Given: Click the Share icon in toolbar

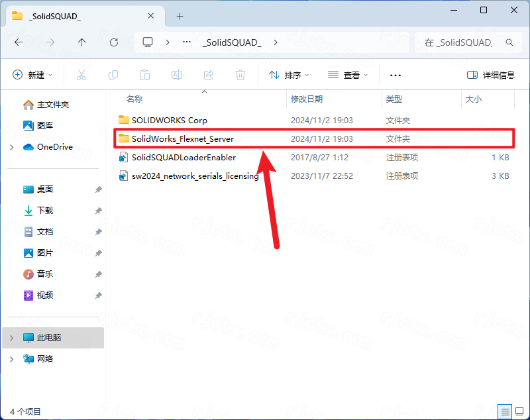Looking at the screenshot, I should point(209,76).
